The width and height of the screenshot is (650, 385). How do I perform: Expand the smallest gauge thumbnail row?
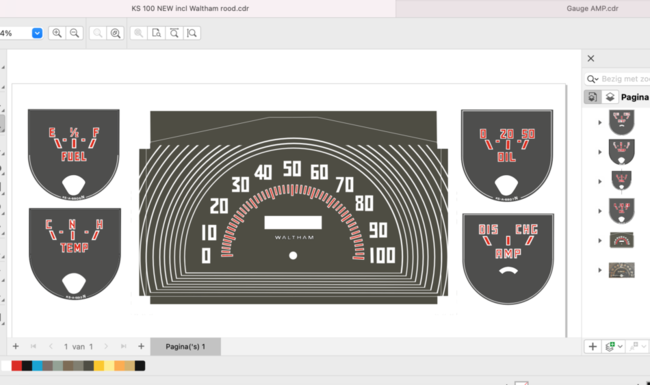600,182
